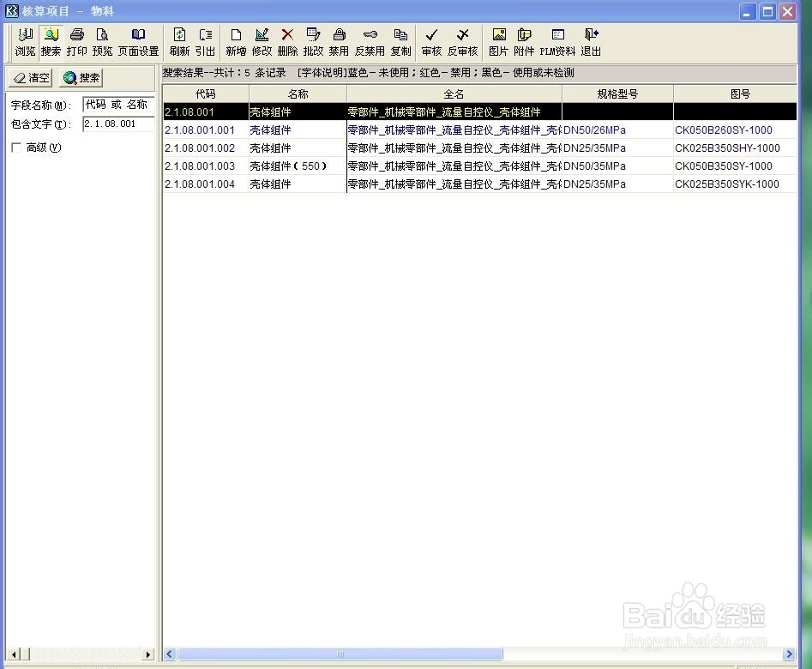This screenshot has width=812, height=669.
Task: Re-enable item with 反禁用
Action: coord(370,43)
